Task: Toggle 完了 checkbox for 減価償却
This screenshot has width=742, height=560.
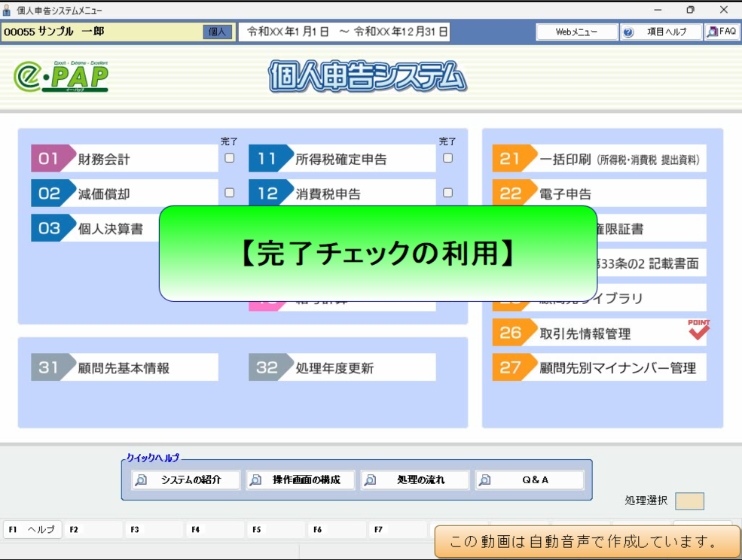Action: [x=230, y=193]
